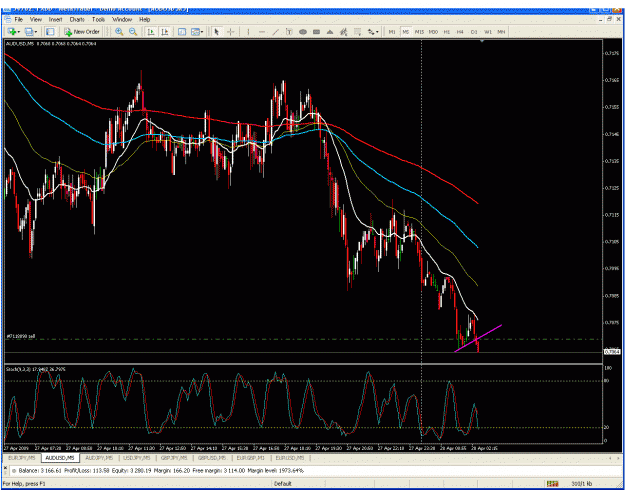This screenshot has height=490, width=625.
Task: Open the Help menu
Action: point(144,19)
